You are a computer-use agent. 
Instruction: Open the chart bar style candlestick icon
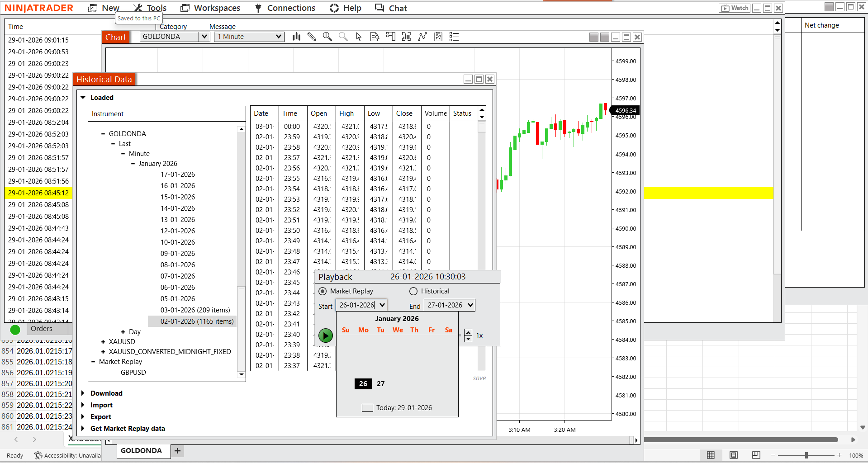coord(296,37)
